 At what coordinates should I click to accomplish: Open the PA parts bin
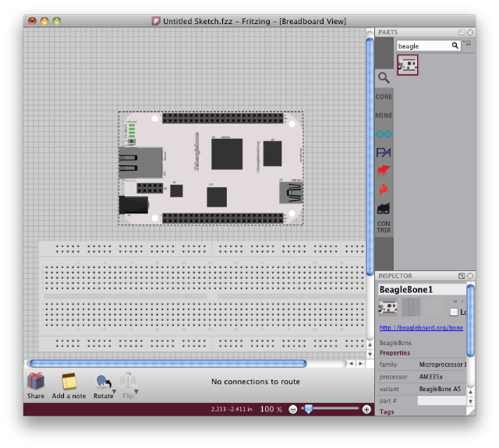[x=384, y=153]
